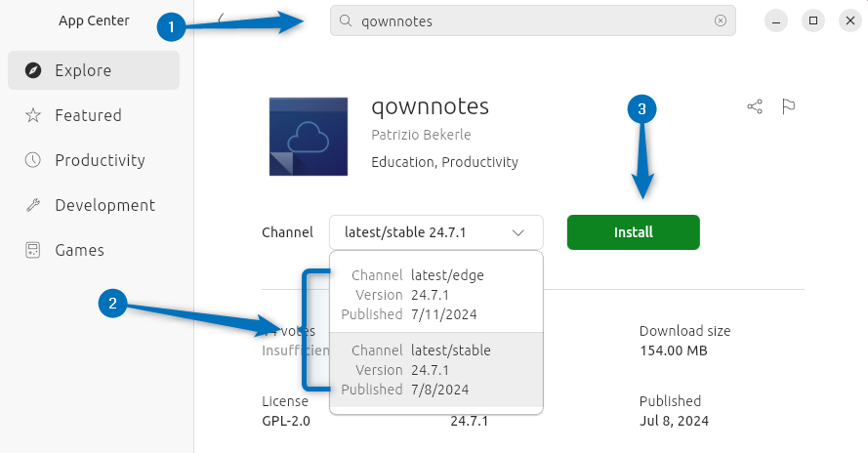868x453 pixels.
Task: Report the app with the flag icon
Action: pos(788,106)
